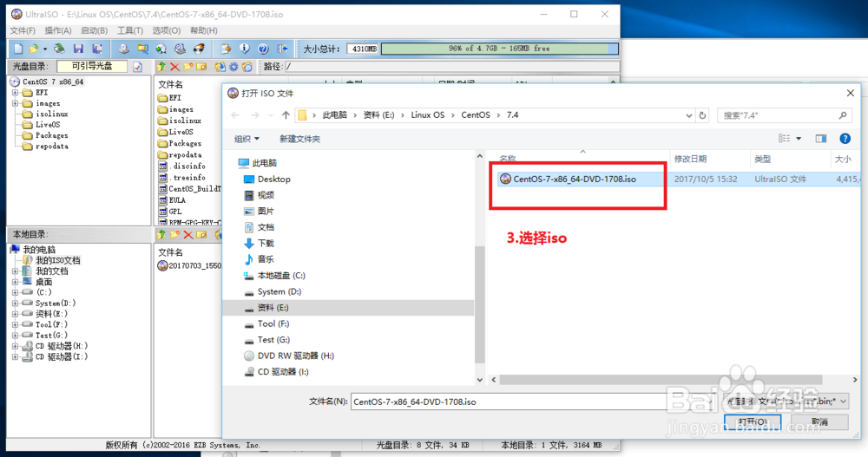868x457 pixels.
Task: Click the Exit door icon in UltraISO toolbar
Action: (282, 49)
